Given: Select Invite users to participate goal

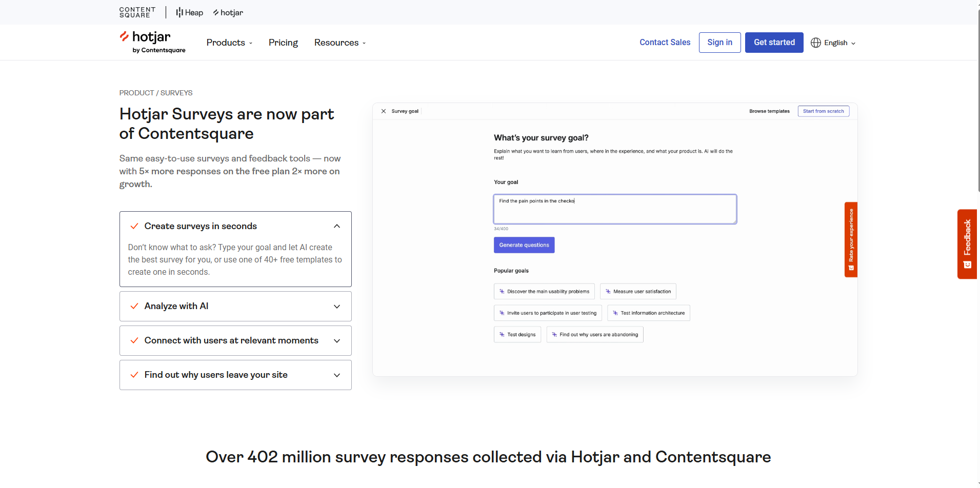Looking at the screenshot, I should pos(548,313).
